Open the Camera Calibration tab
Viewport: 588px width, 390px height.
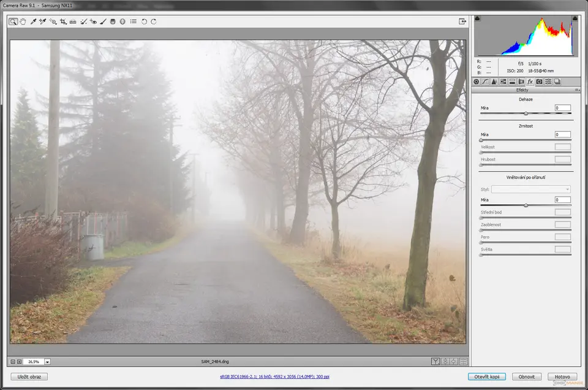pos(539,82)
